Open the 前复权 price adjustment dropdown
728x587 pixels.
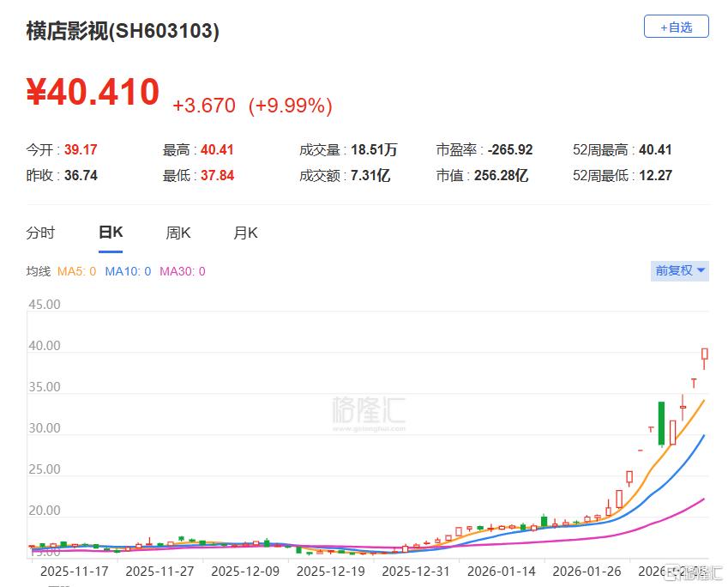(679, 270)
